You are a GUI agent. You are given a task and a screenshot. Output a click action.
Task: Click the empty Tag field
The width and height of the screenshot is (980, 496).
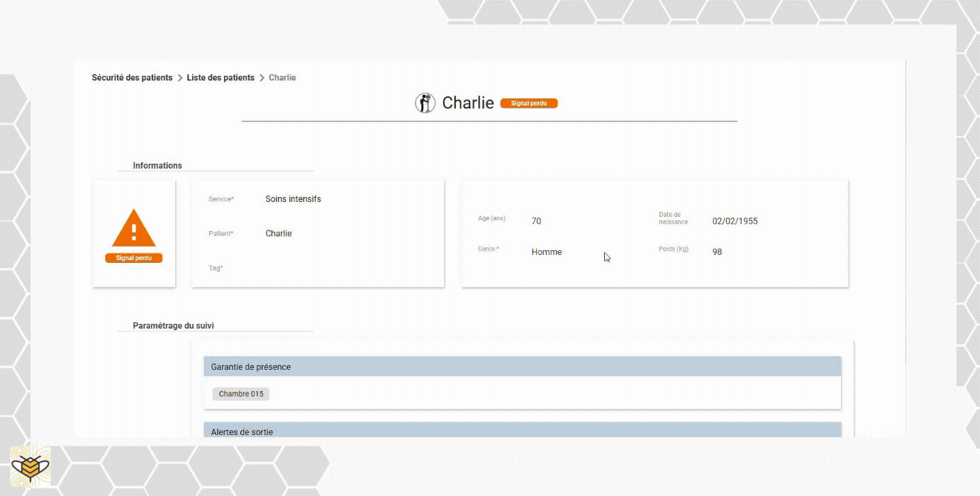pos(319,269)
